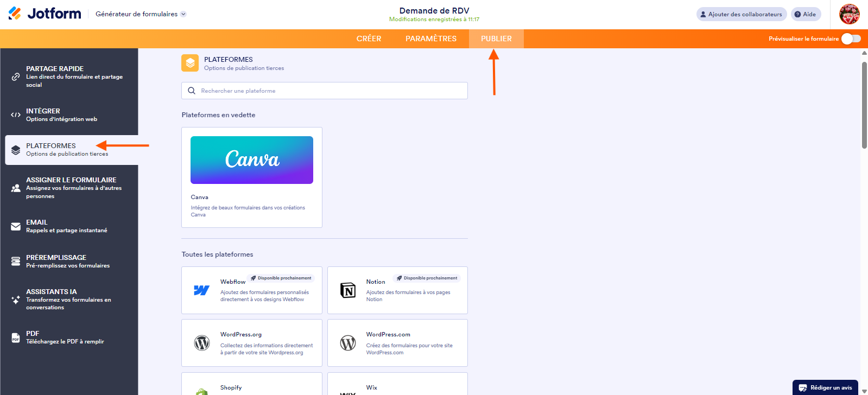
Task: Click Rédiger un avis button
Action: pos(825,387)
